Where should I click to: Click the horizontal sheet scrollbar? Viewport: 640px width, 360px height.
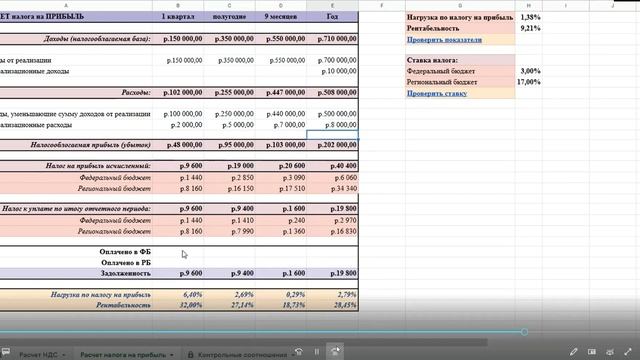pyautogui.click(x=244, y=342)
